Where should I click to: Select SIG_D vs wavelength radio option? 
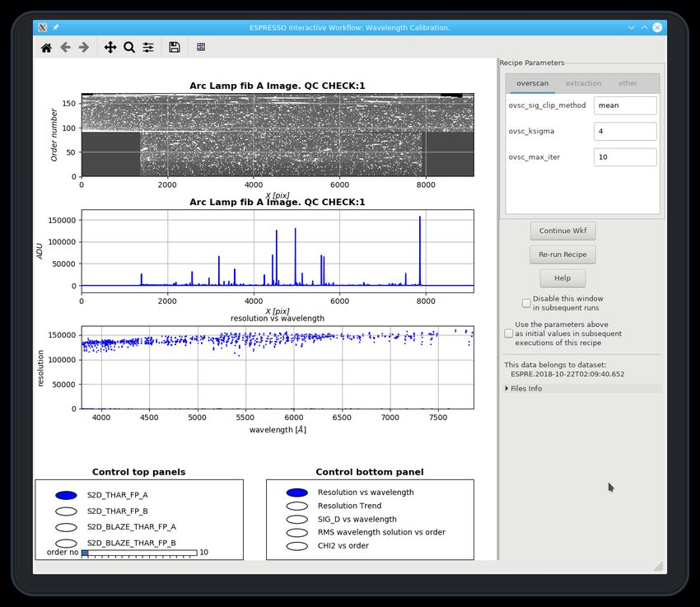coord(296,519)
